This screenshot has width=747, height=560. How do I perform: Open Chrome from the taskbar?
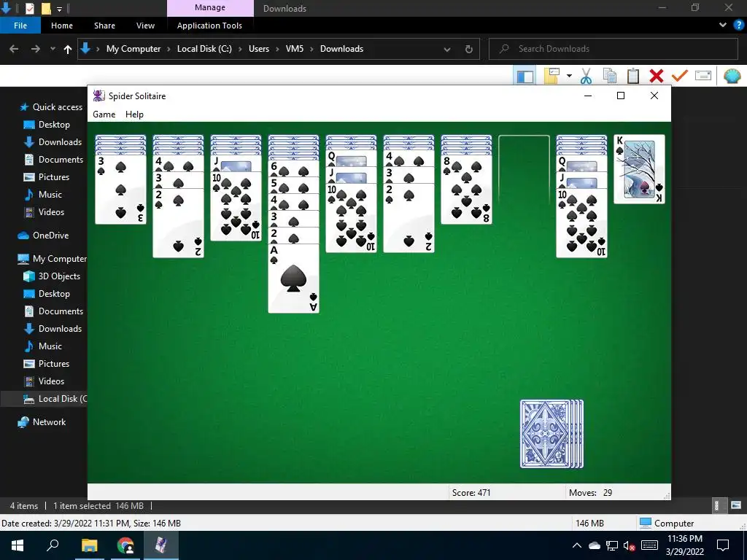pyautogui.click(x=125, y=545)
